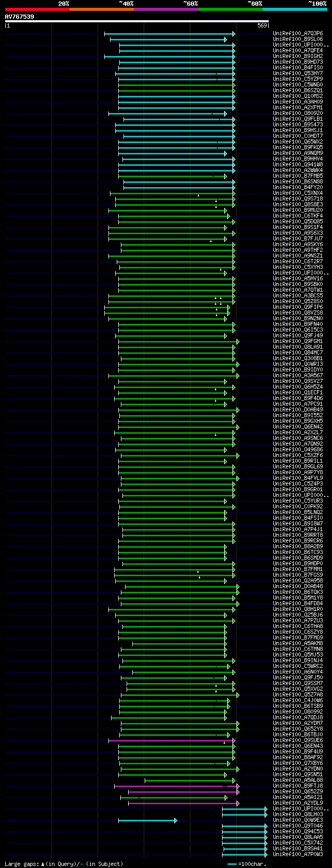Viewport: 332px width, 868px height.
Task: Select hit label UniRef100_C5XYH3
Action: (x=298, y=267)
